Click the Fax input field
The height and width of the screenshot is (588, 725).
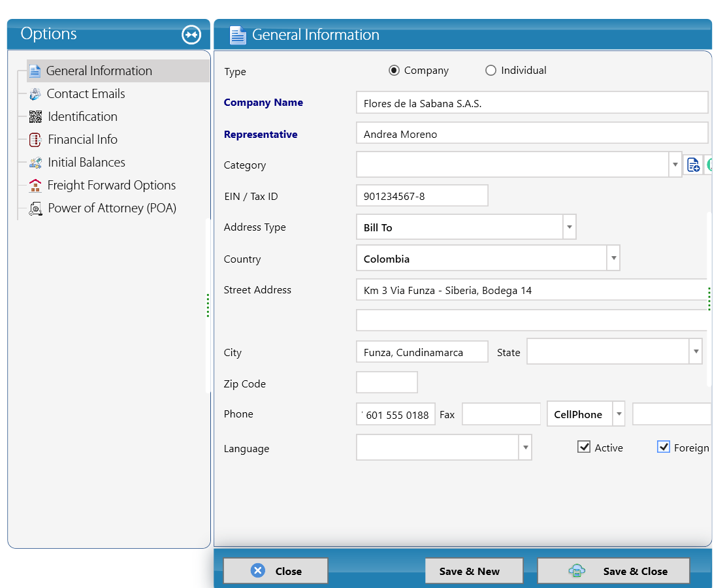click(x=501, y=414)
